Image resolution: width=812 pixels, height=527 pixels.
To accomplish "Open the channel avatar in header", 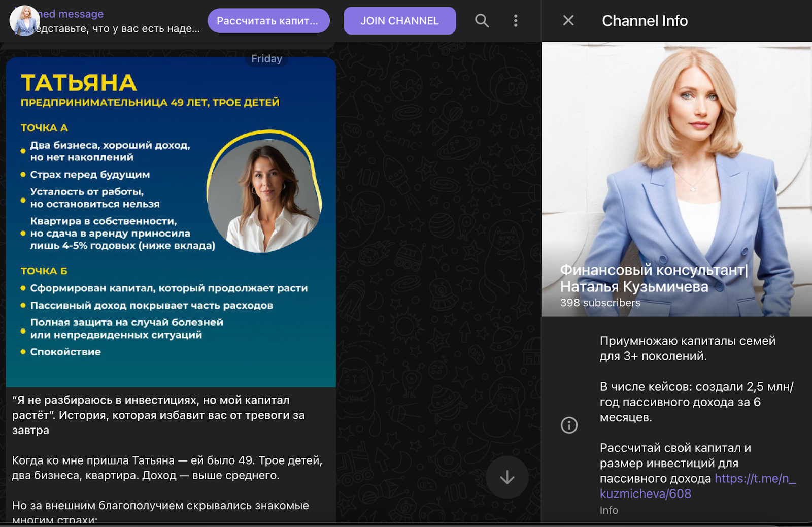I will click(x=24, y=21).
